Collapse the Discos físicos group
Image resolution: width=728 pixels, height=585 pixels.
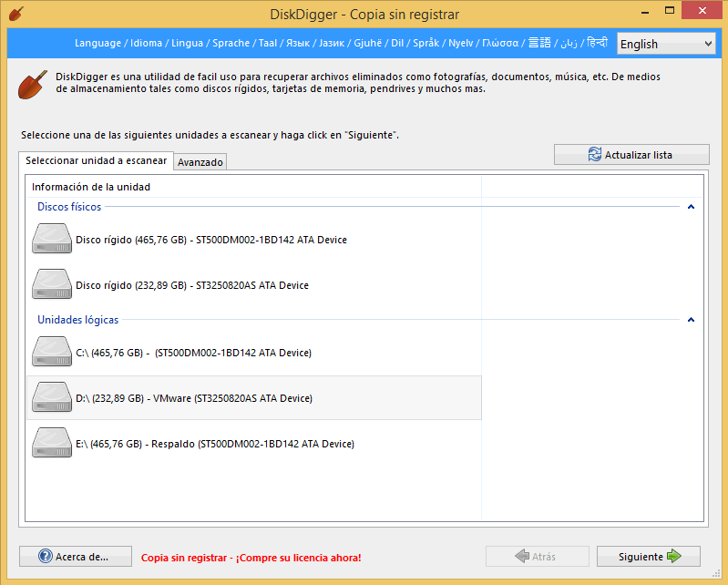coord(691,207)
